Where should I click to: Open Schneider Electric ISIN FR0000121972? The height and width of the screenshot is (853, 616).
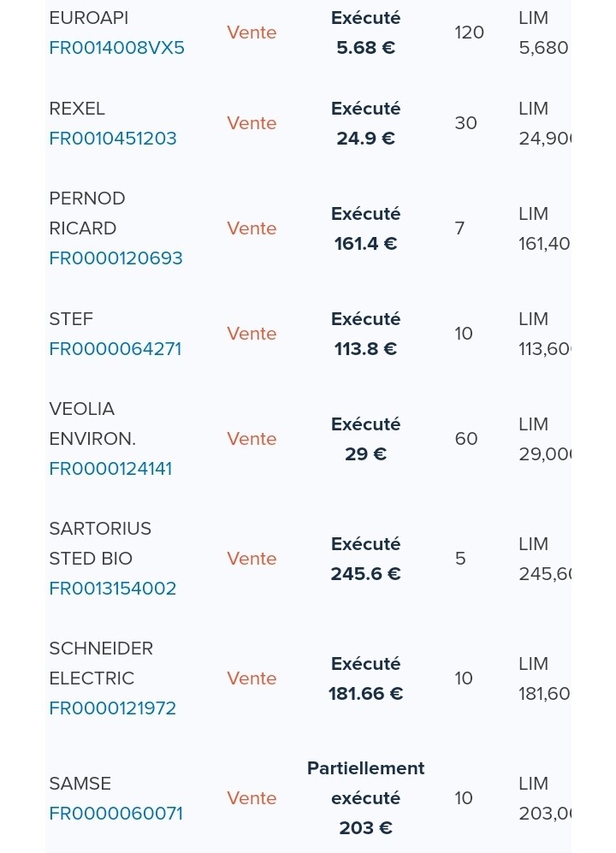(113, 708)
